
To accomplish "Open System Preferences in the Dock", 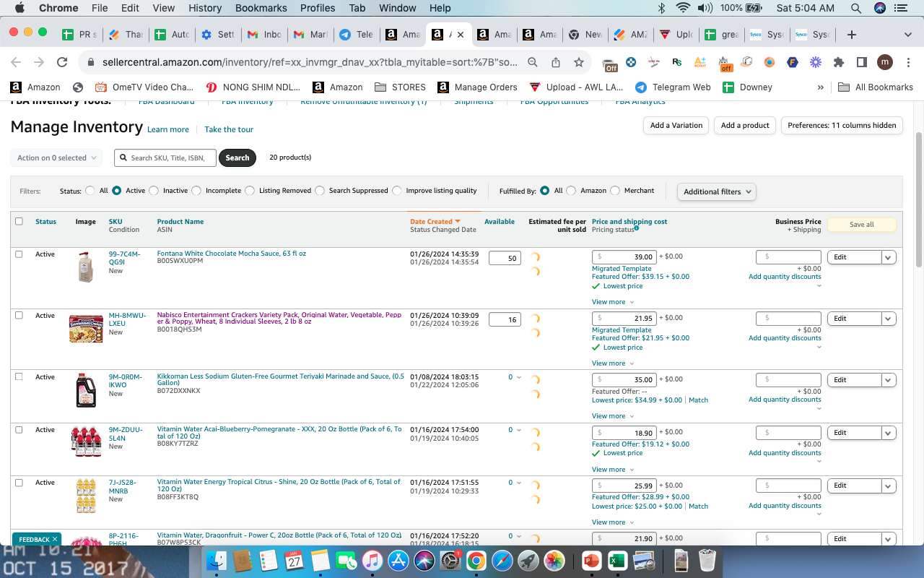I will 450,561.
